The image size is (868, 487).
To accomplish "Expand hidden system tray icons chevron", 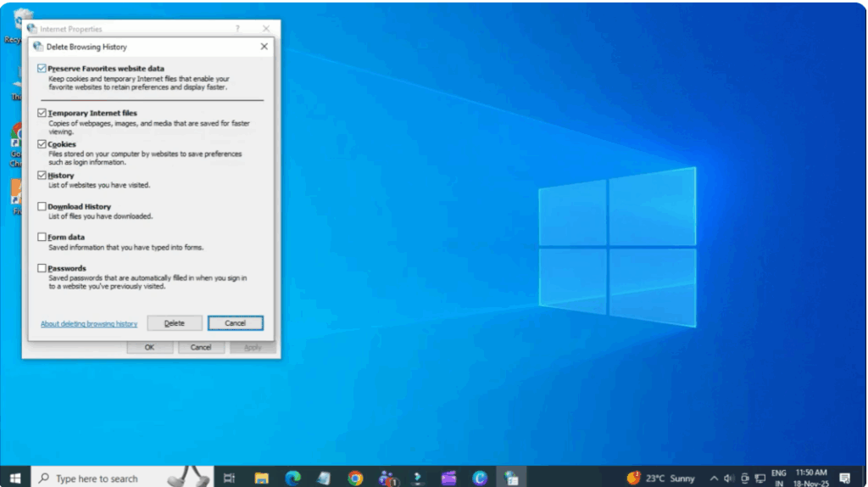I will point(714,479).
